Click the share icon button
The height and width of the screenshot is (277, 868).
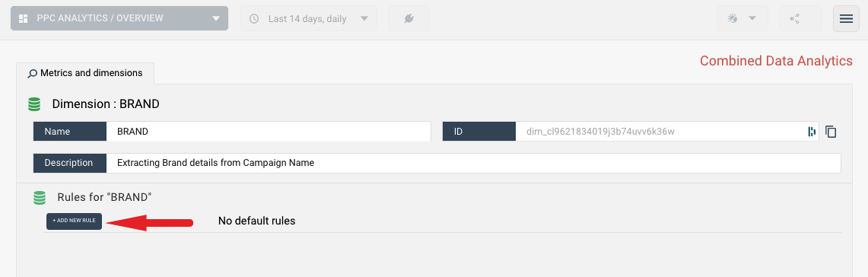pyautogui.click(x=800, y=19)
